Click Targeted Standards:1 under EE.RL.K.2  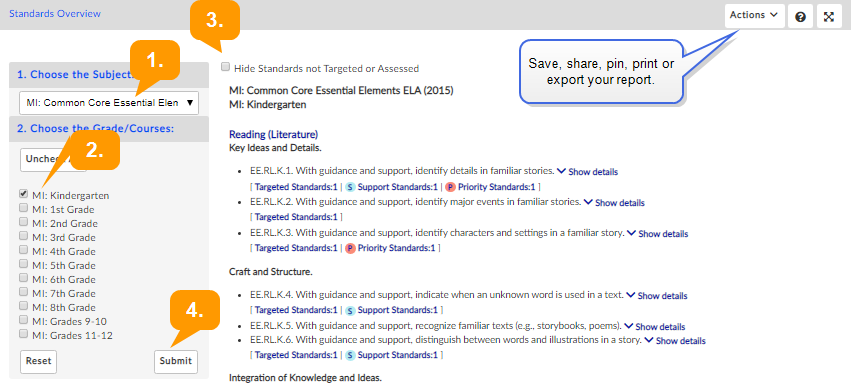pyautogui.click(x=296, y=217)
